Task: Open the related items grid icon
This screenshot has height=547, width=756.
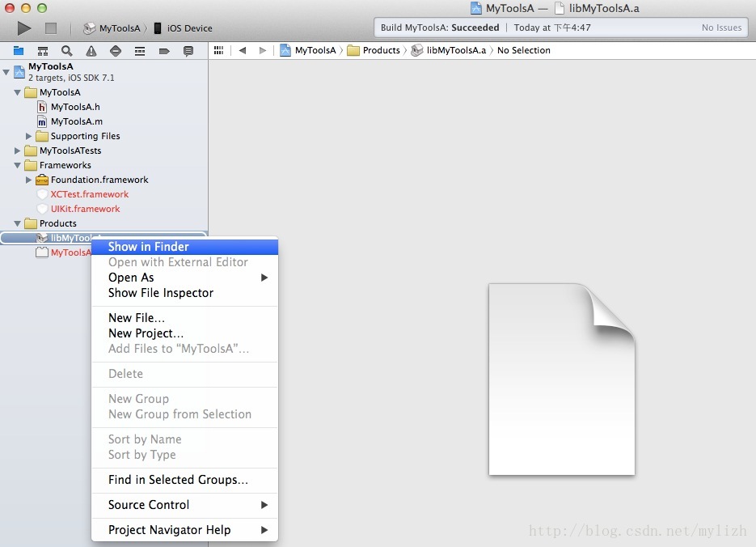Action: [219, 50]
